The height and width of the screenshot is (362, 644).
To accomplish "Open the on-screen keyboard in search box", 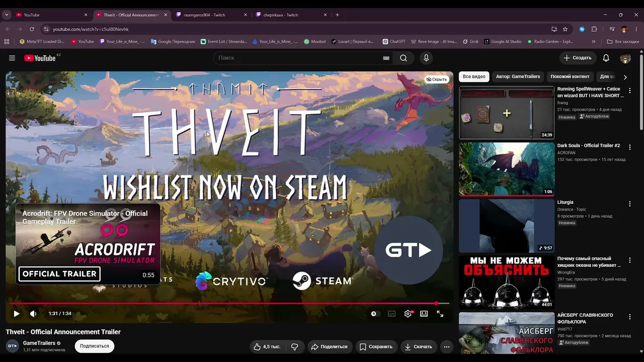I will [x=386, y=58].
